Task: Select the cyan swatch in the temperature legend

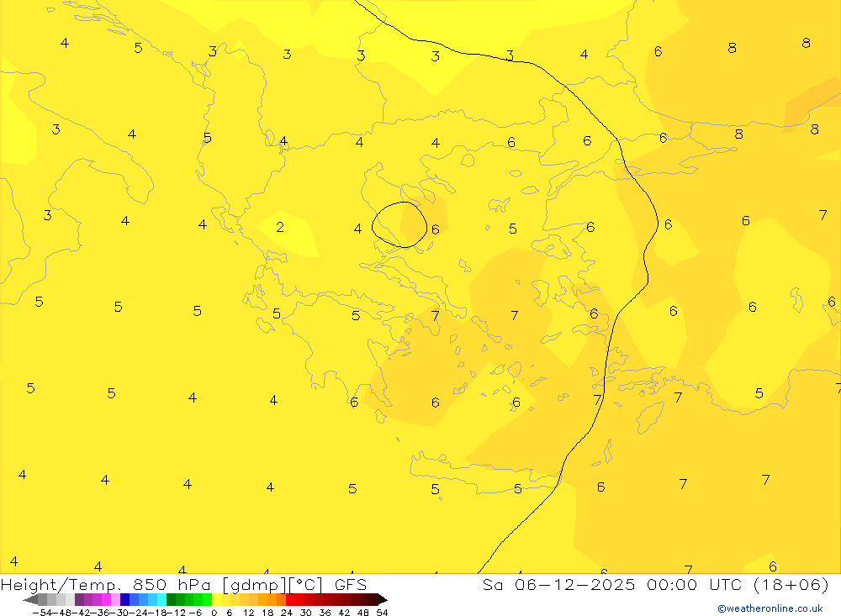Action: [x=161, y=599]
